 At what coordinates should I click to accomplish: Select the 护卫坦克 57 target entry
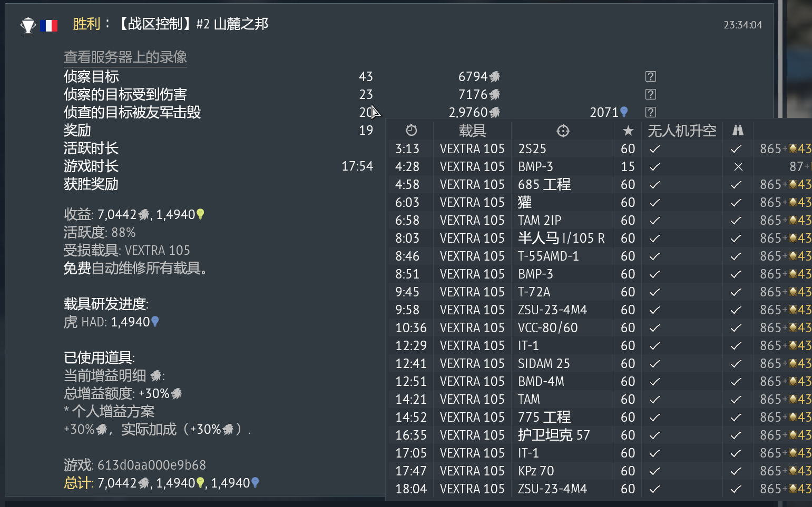pyautogui.click(x=554, y=435)
